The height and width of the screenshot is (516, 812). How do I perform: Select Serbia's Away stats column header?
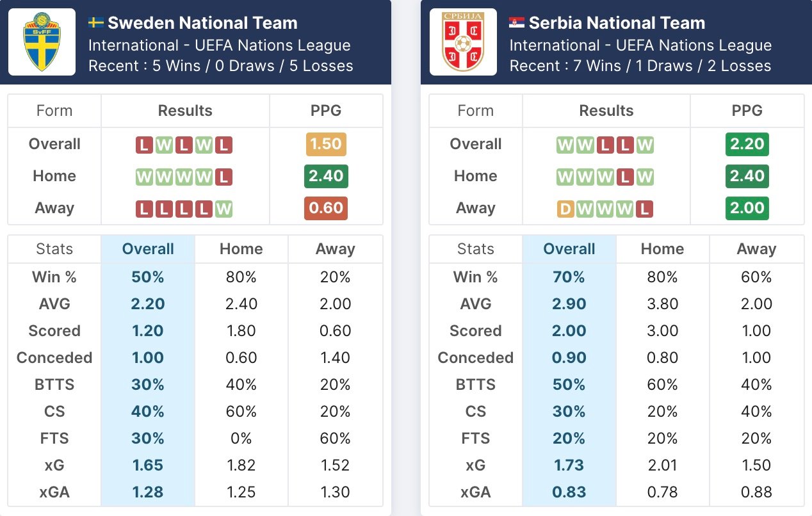(x=756, y=249)
